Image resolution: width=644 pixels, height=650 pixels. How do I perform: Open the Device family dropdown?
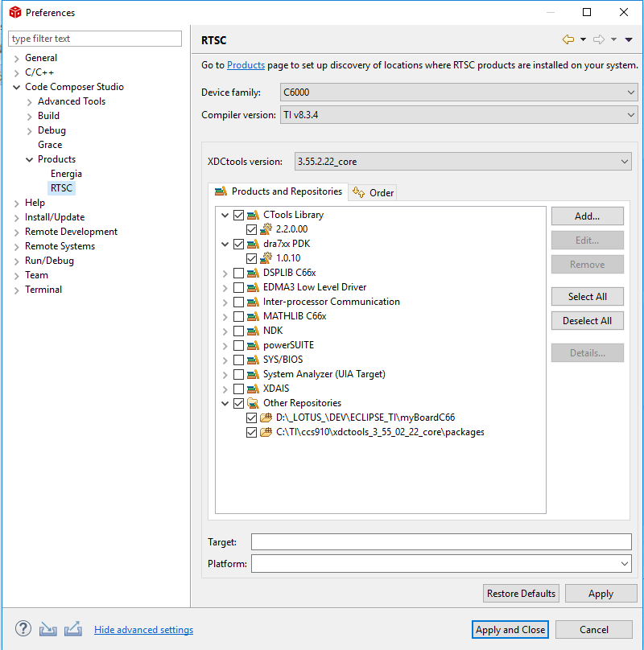click(x=459, y=92)
